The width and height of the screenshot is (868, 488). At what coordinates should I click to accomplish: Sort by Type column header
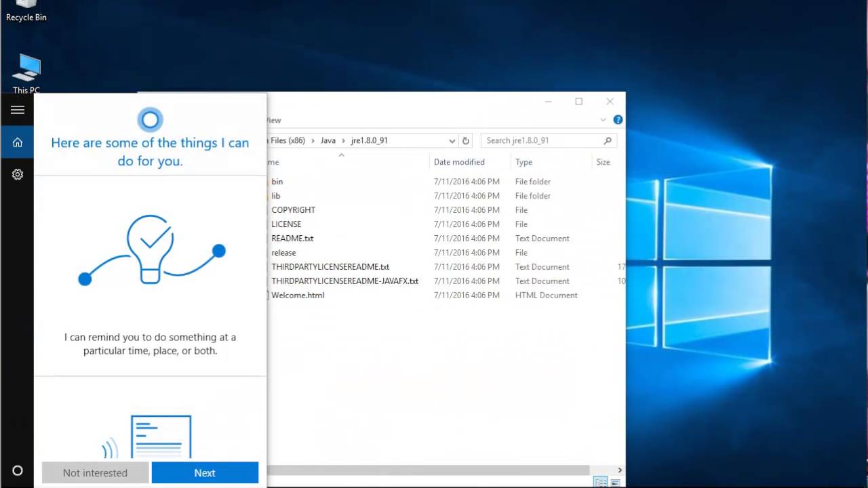pyautogui.click(x=524, y=162)
